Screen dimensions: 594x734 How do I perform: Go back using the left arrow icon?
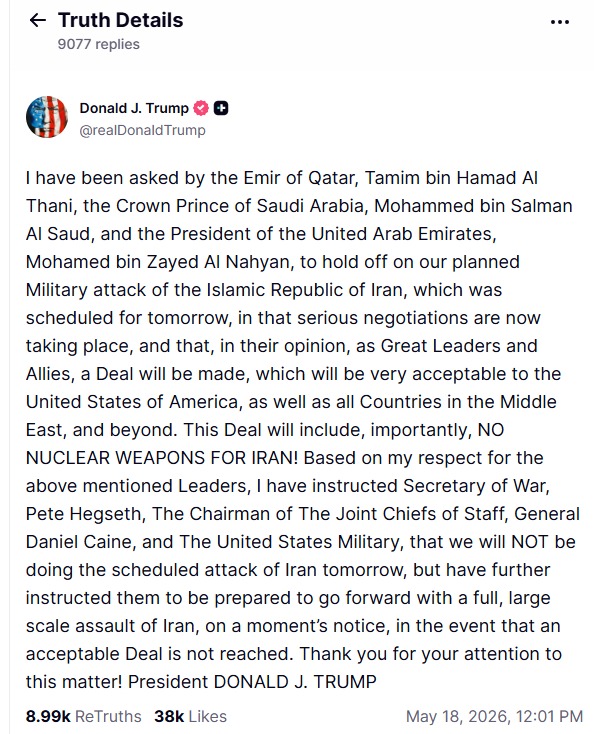[x=37, y=20]
